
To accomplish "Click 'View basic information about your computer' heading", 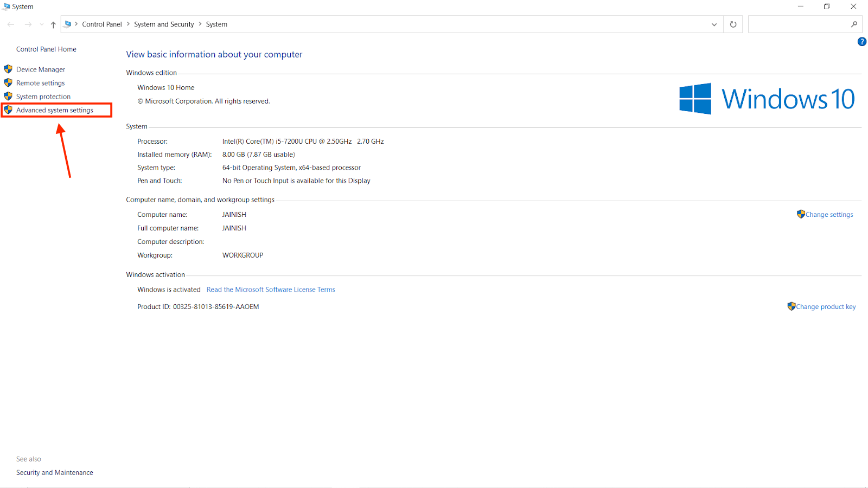I will pos(214,54).
